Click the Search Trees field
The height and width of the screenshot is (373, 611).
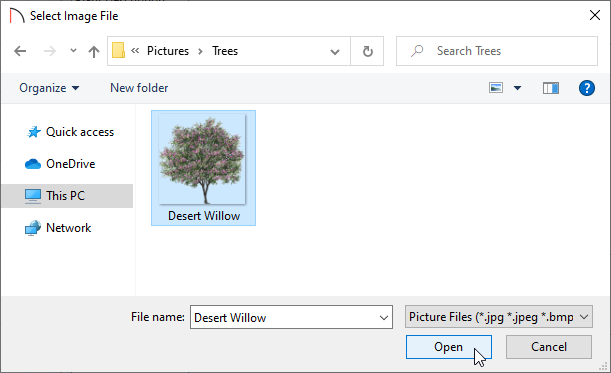tap(497, 51)
